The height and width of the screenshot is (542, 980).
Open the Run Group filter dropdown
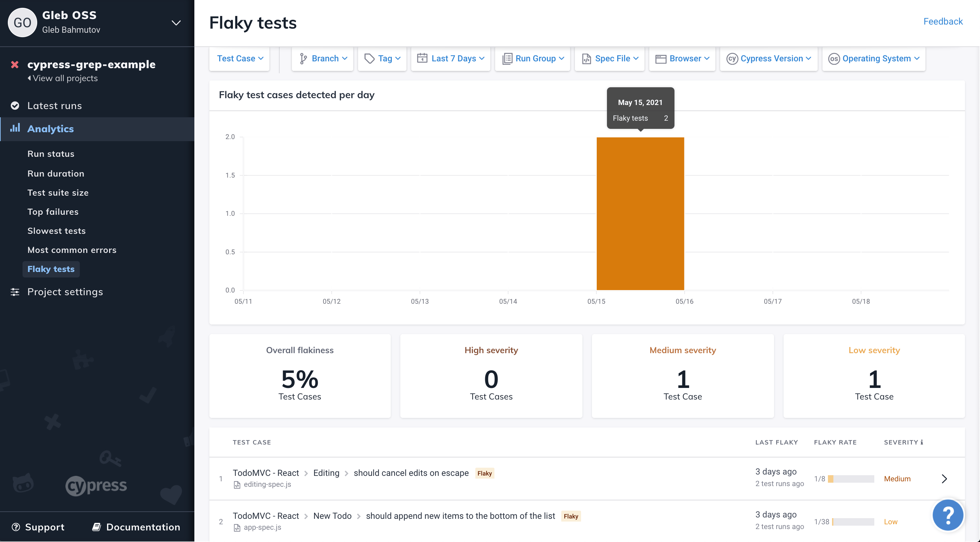click(532, 59)
